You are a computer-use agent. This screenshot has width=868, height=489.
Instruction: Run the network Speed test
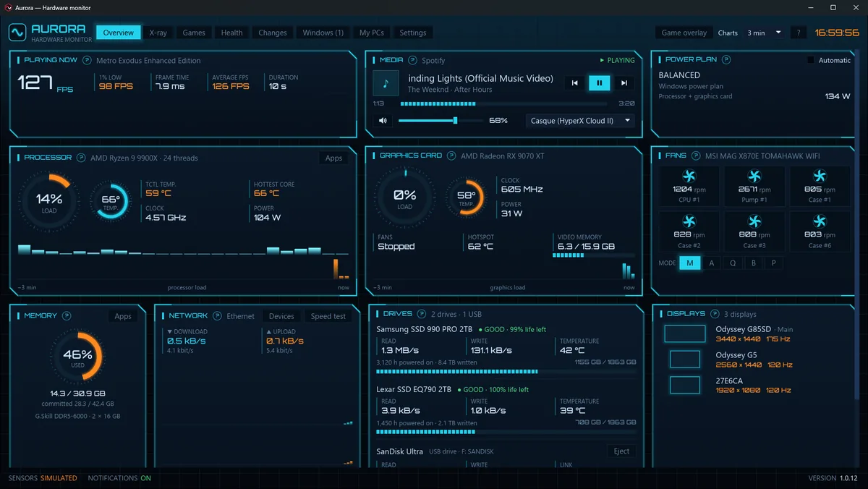click(328, 316)
